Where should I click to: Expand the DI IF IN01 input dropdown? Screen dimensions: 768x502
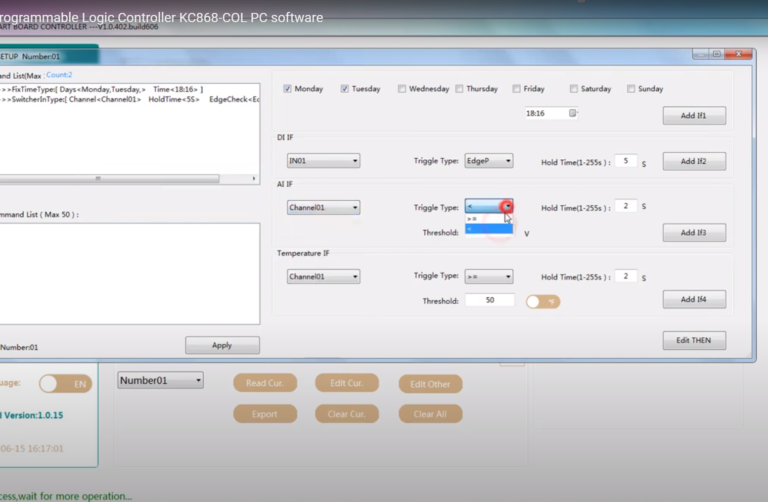tap(323, 161)
